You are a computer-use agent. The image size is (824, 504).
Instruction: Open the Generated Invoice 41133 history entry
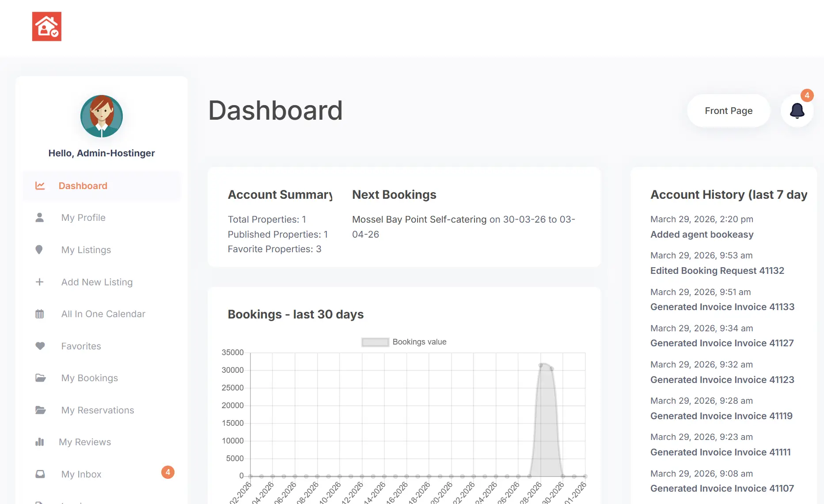[722, 307]
